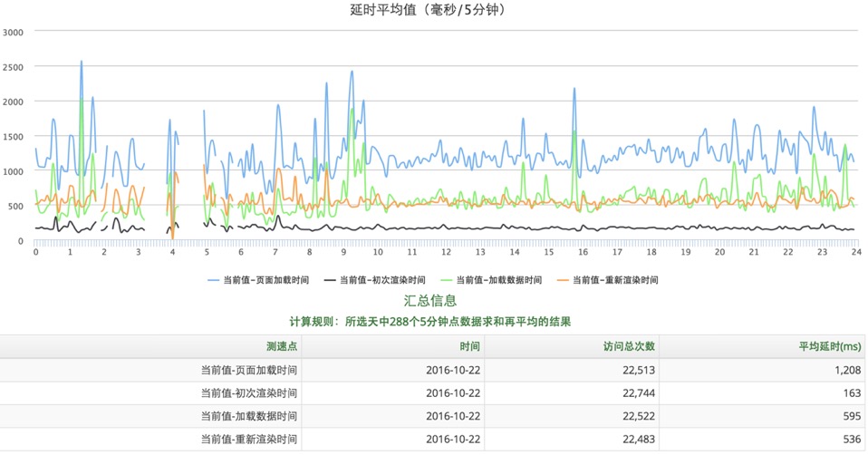This screenshot has height=455, width=868.
Task: Click the x-axis hour label 6
Action: [241, 252]
